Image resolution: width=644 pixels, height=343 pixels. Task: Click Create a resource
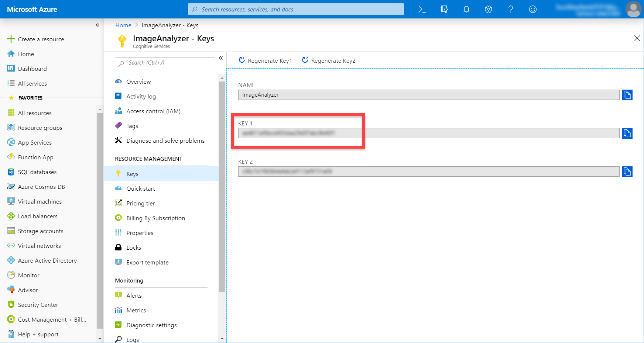coord(35,39)
